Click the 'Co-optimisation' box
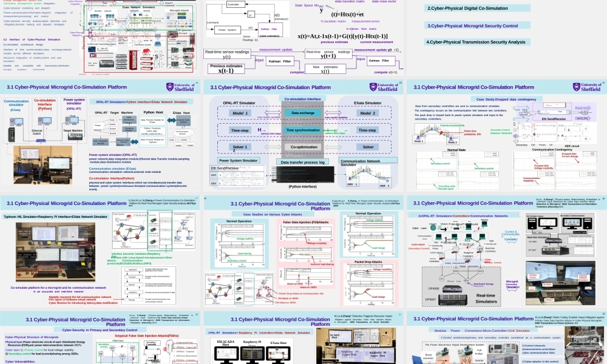The width and height of the screenshot is (607, 364). tap(304, 147)
